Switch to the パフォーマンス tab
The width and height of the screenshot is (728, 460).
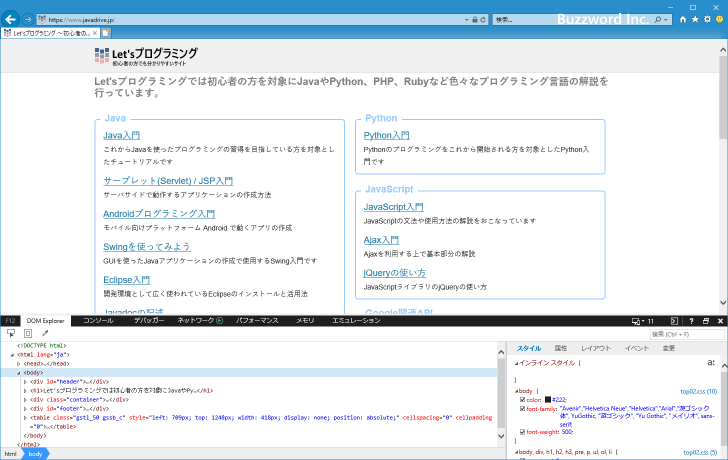[x=257, y=321]
